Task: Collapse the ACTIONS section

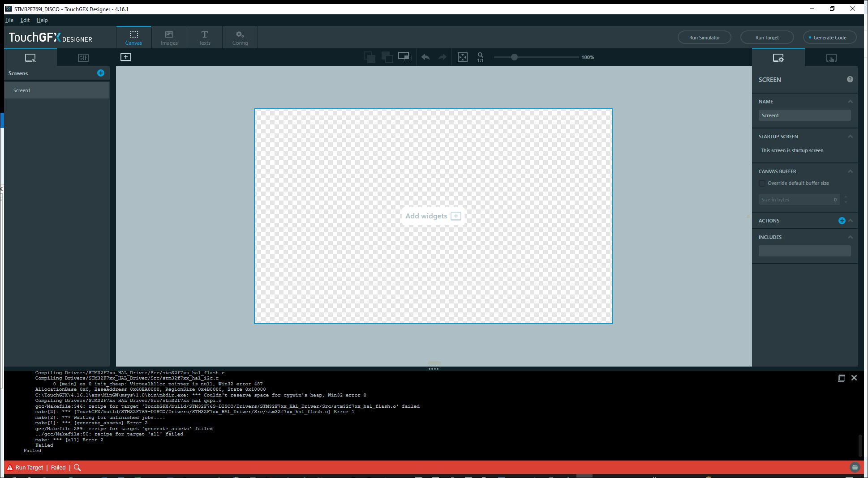Action: click(x=851, y=221)
